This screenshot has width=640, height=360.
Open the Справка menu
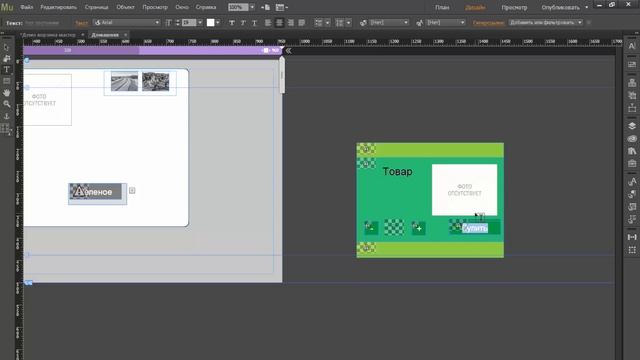pyautogui.click(x=206, y=7)
